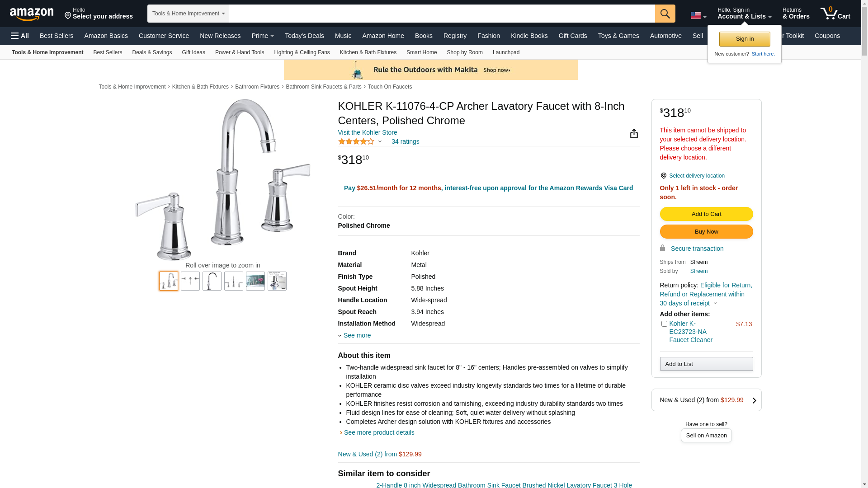Open the Add to List dropdown

coord(706,364)
